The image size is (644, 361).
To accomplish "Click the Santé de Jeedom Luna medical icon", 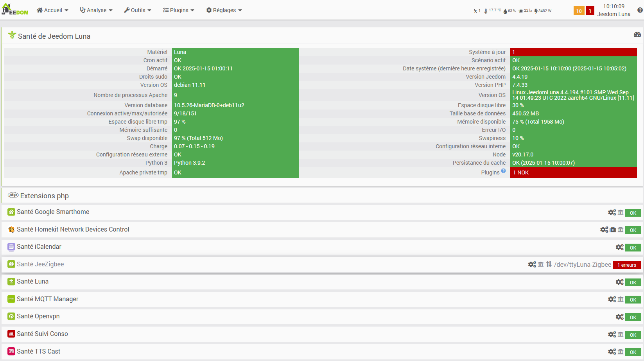I will [12, 35].
